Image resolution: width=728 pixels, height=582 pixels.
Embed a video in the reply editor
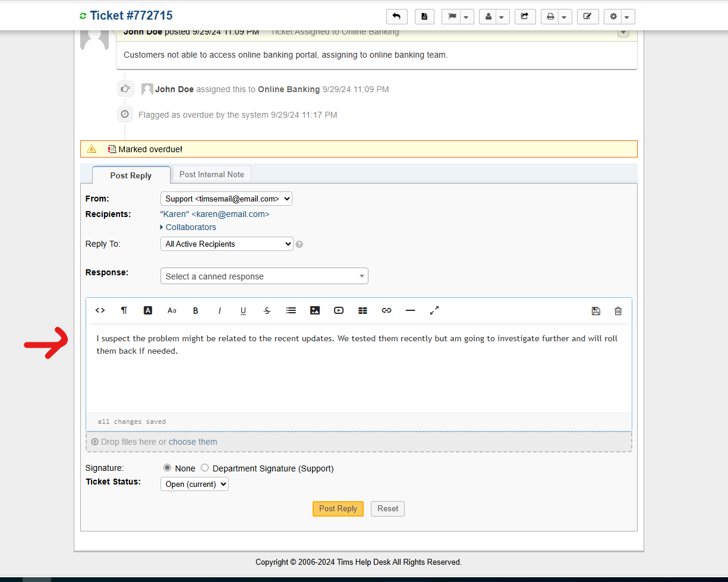[x=338, y=310]
